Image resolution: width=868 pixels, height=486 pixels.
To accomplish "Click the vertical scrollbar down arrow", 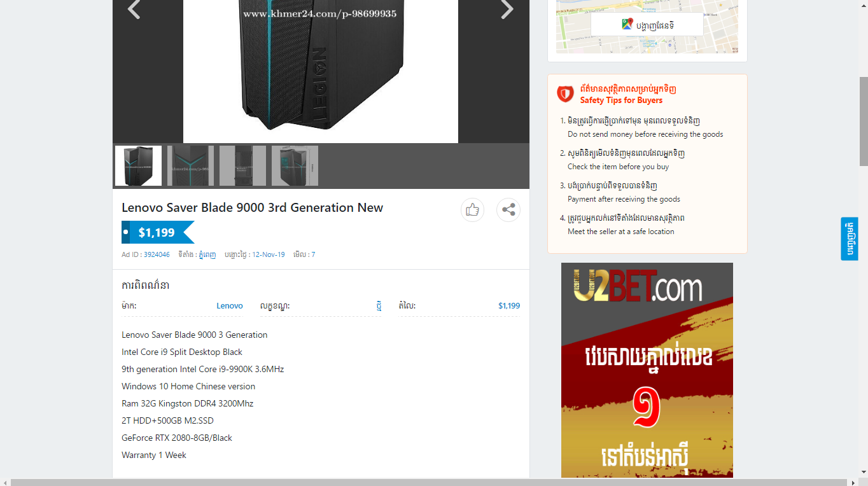I will (x=864, y=472).
